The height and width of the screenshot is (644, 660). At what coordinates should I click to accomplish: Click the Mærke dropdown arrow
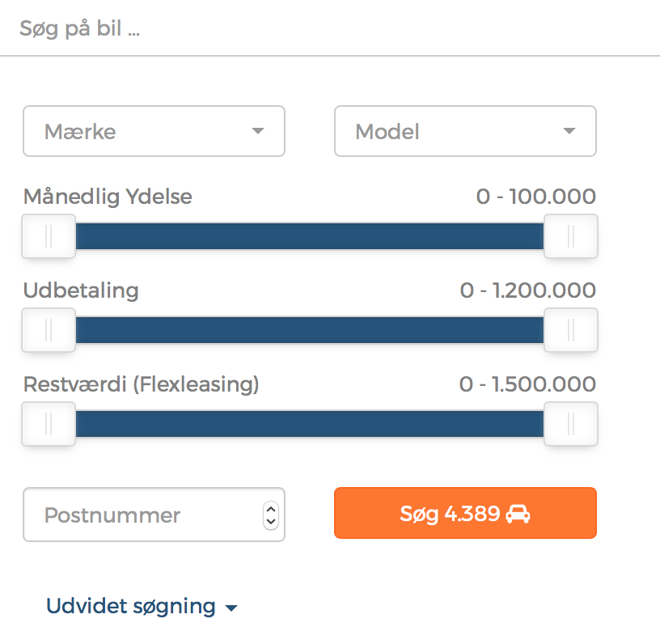pyautogui.click(x=258, y=131)
